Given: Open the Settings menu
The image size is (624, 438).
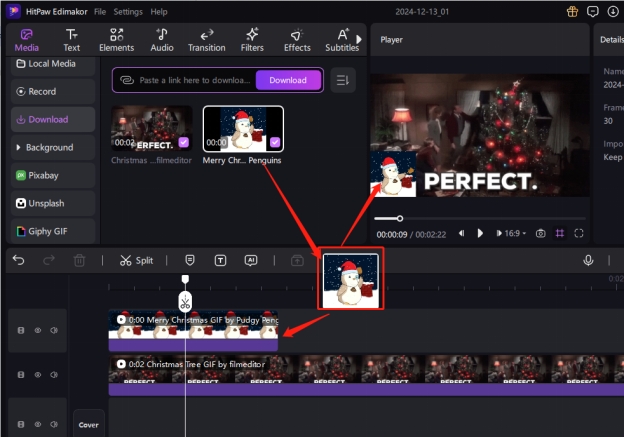Looking at the screenshot, I should [x=128, y=11].
